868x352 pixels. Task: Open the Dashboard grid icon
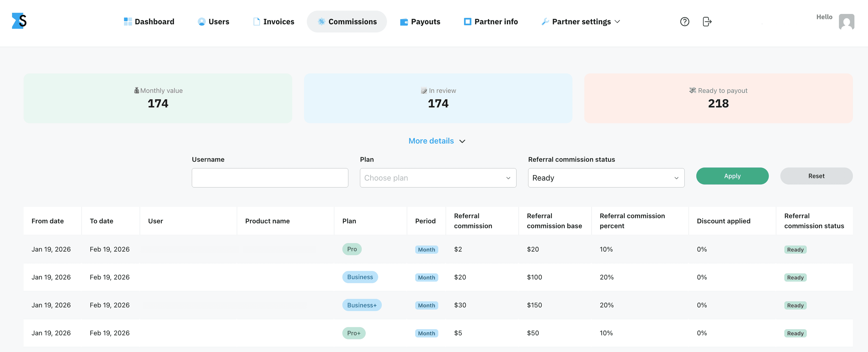(x=128, y=21)
